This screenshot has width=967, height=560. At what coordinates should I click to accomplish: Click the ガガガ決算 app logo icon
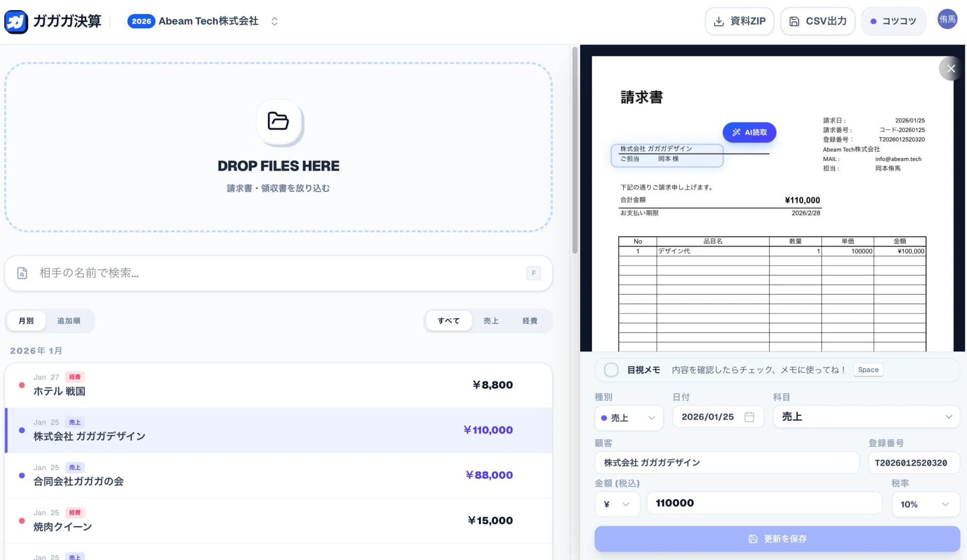[16, 22]
